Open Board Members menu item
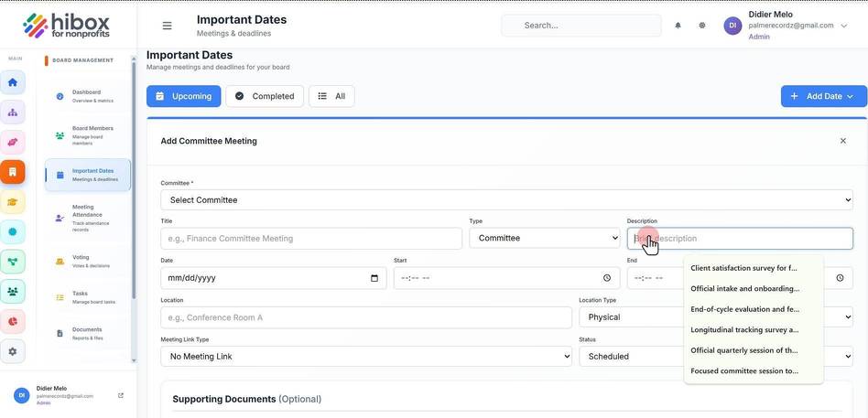Screen dimensions: 868x418 pos(88,135)
